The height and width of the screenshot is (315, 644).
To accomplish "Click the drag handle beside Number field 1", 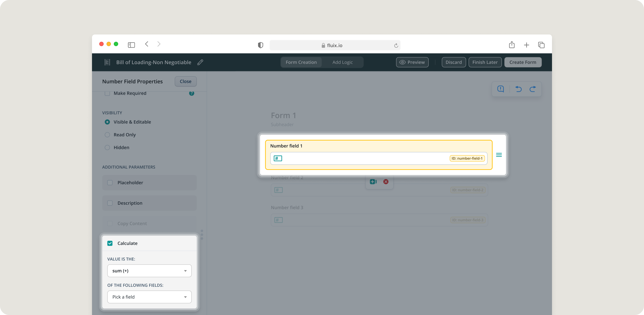I will (499, 155).
